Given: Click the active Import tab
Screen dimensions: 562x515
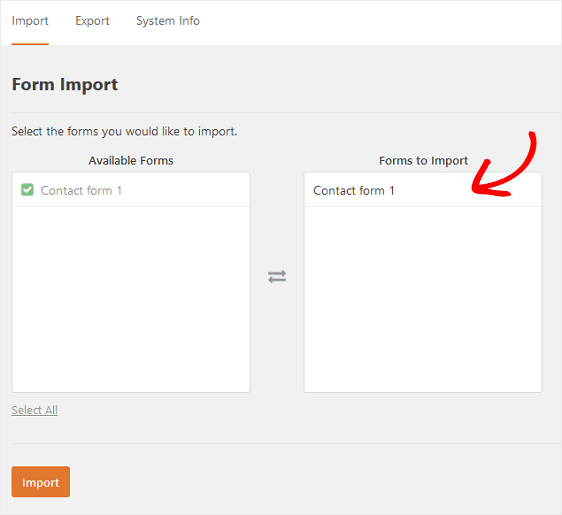Looking at the screenshot, I should pyautogui.click(x=30, y=21).
